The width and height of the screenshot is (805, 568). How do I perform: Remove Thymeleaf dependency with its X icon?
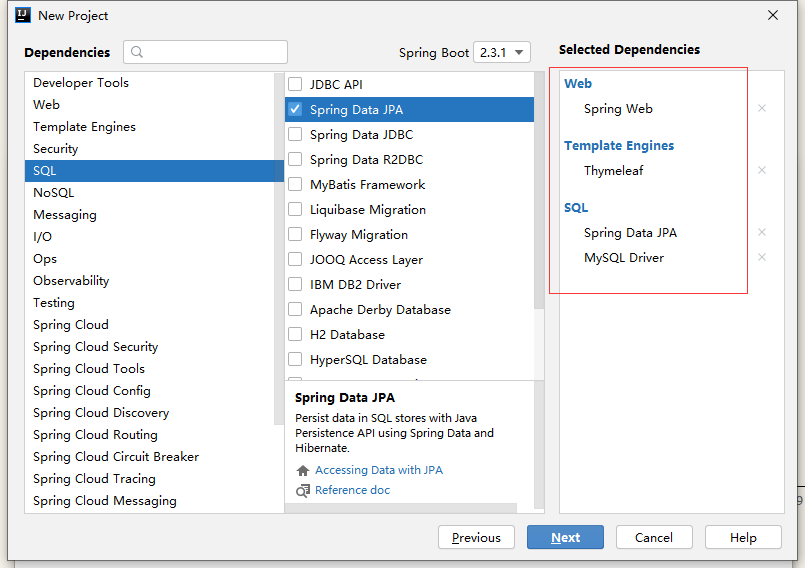(x=762, y=170)
